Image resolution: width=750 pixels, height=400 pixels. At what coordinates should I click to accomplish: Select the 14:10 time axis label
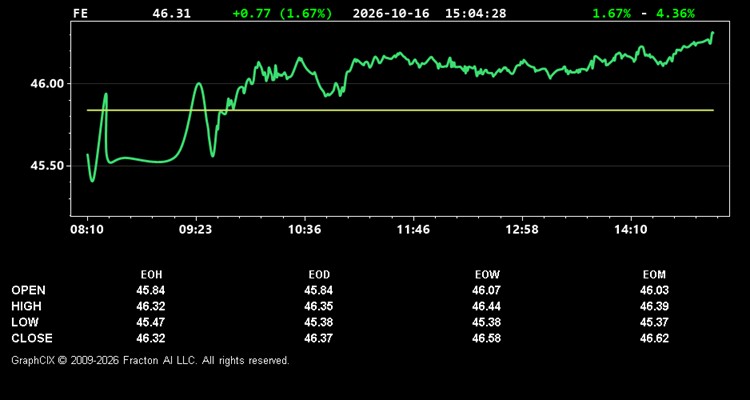pos(631,230)
